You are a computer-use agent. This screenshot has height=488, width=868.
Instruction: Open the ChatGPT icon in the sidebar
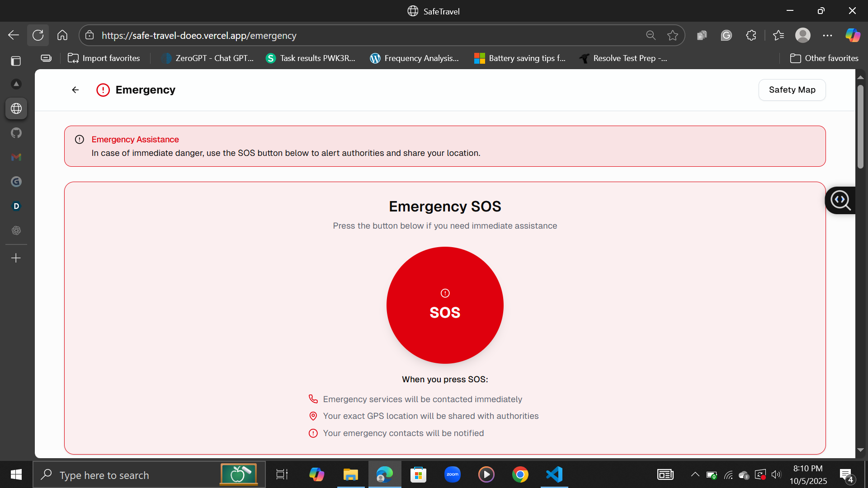pyautogui.click(x=16, y=230)
